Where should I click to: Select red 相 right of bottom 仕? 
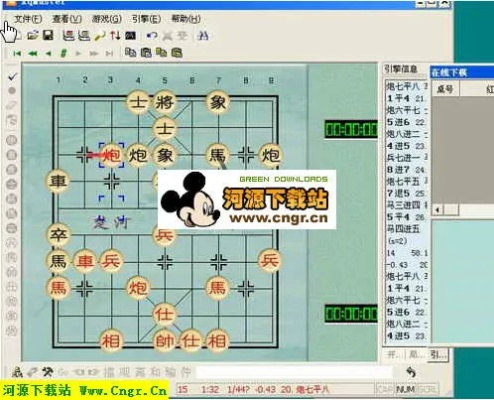217,341
